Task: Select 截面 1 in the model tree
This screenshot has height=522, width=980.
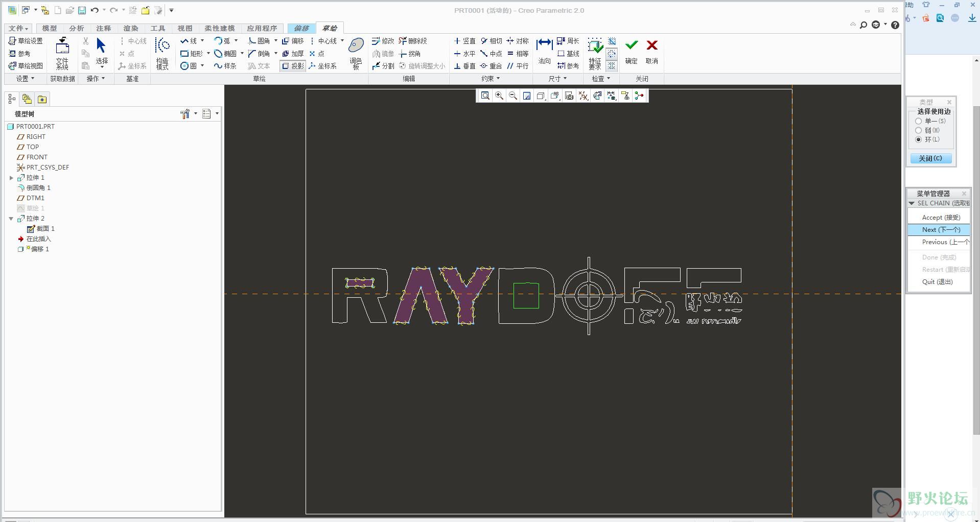Action: [x=41, y=229]
